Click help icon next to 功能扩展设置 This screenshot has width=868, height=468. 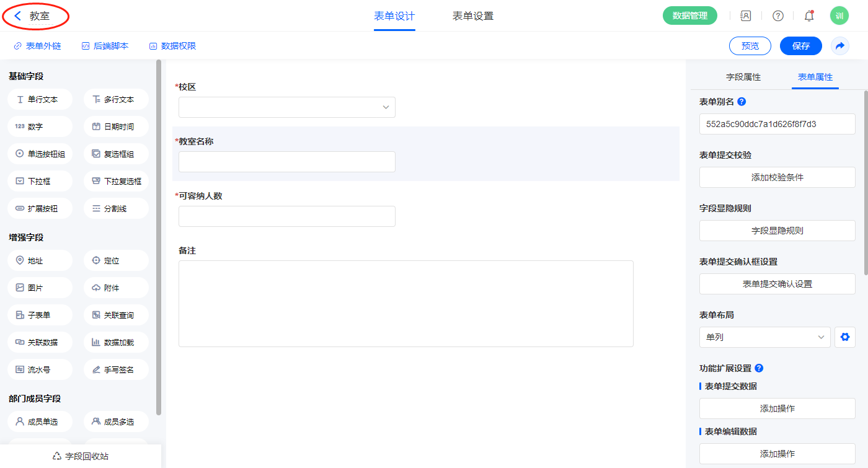[759, 368]
